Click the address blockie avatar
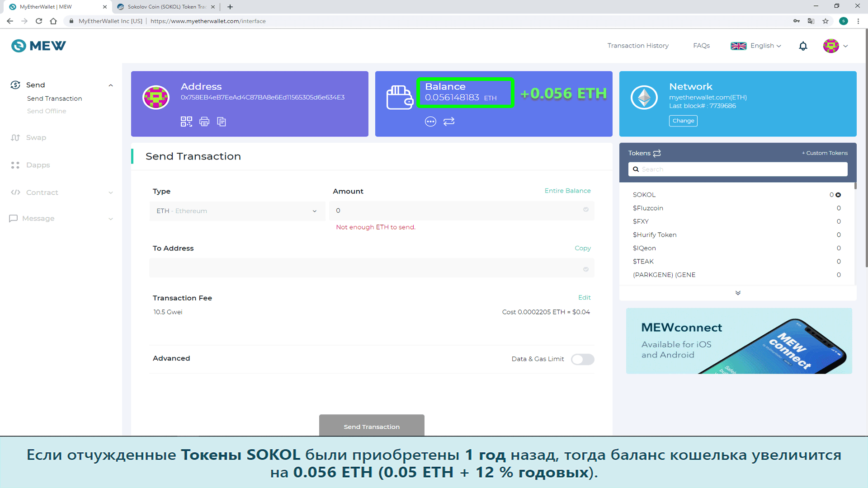 point(156,97)
